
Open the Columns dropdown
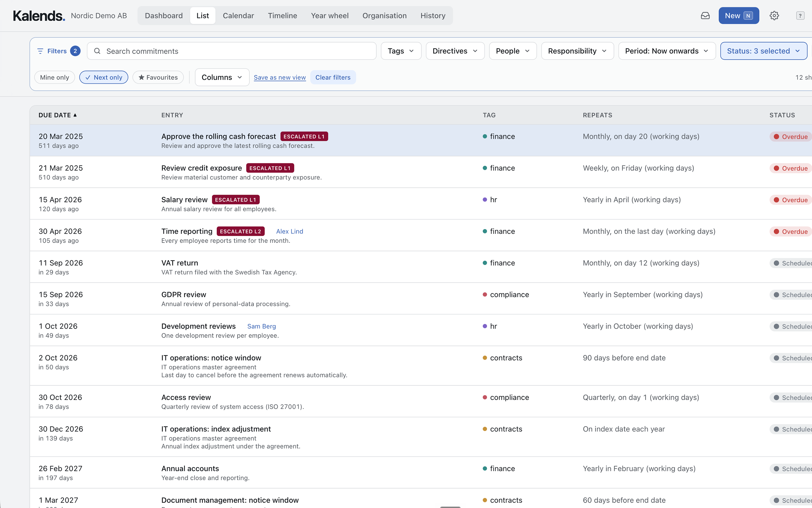(222, 77)
